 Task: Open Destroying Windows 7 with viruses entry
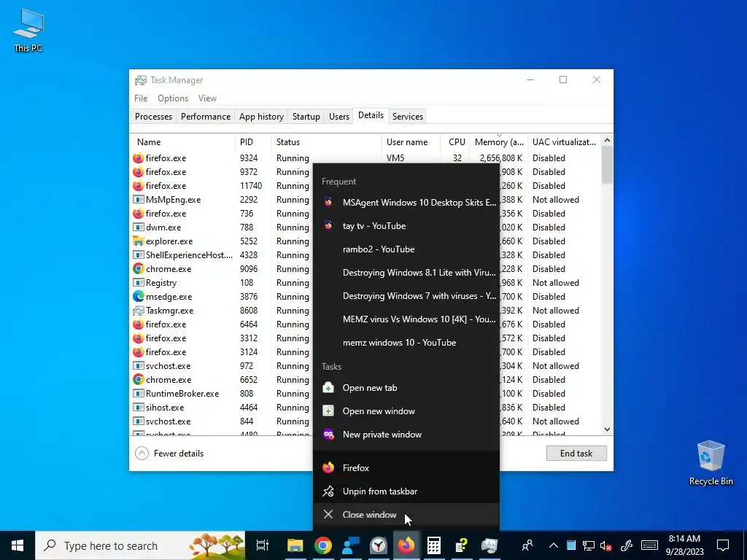click(406, 296)
